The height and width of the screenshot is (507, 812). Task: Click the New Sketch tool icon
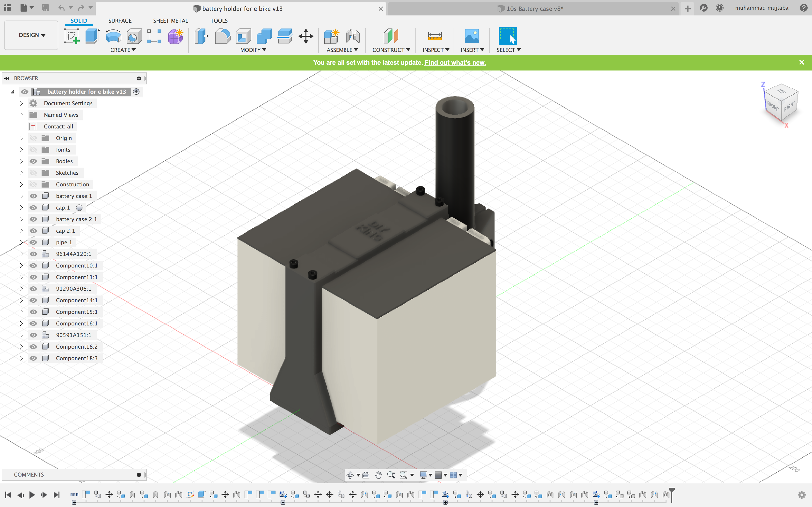click(71, 37)
